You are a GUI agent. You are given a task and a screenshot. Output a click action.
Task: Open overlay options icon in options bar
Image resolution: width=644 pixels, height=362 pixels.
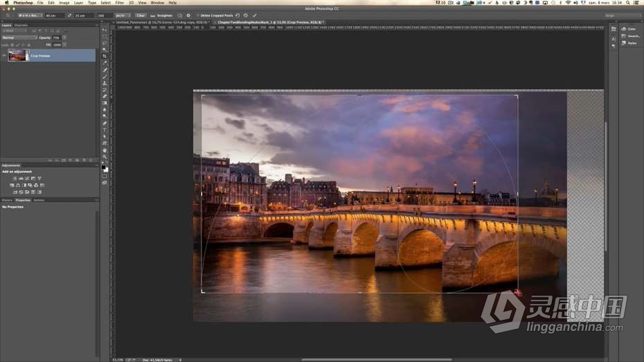[180, 15]
